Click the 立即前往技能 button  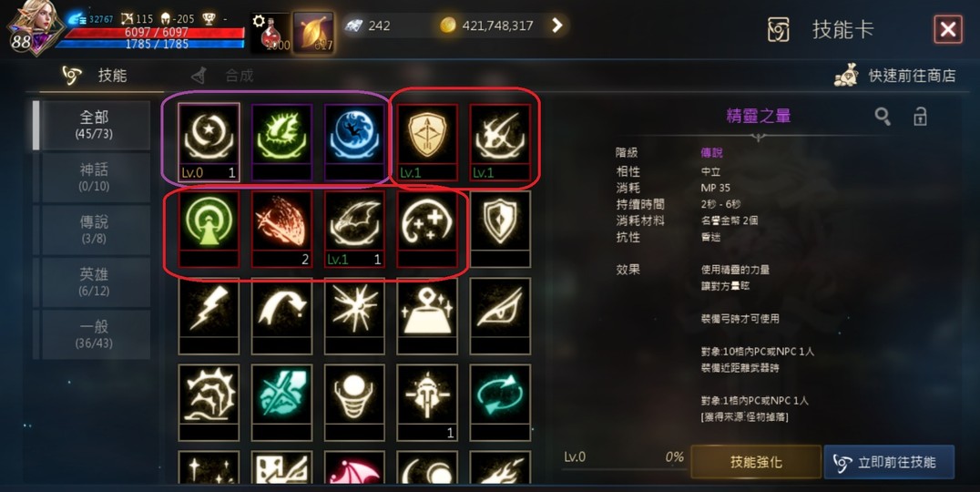pos(889,462)
